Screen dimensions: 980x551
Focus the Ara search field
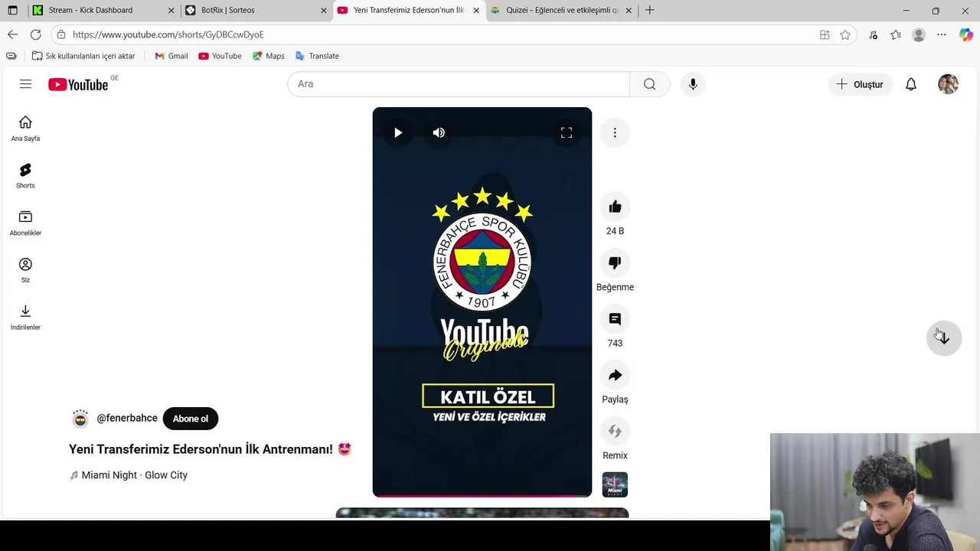point(458,84)
